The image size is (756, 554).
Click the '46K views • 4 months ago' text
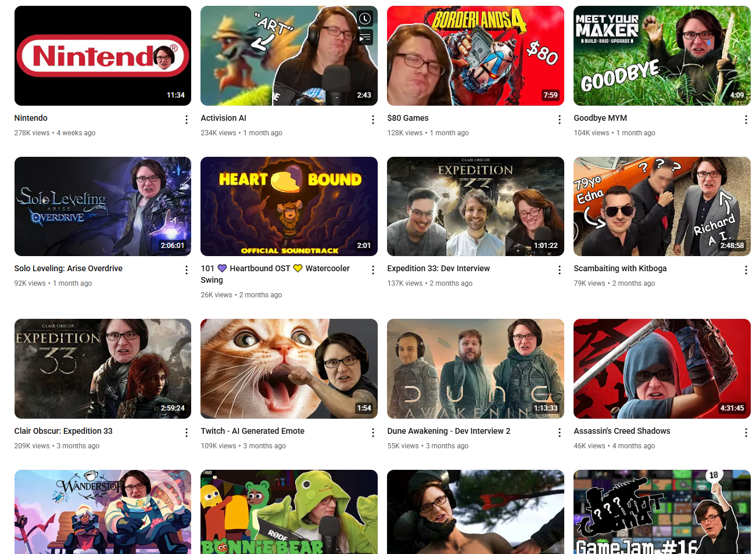(x=614, y=446)
